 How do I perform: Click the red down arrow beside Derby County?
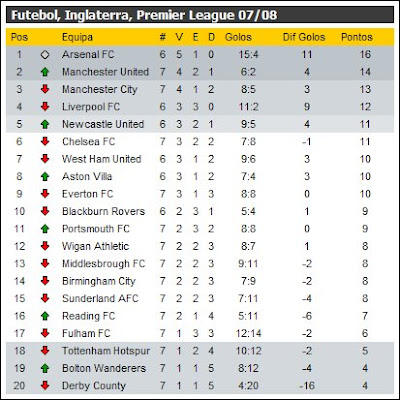pos(45,385)
